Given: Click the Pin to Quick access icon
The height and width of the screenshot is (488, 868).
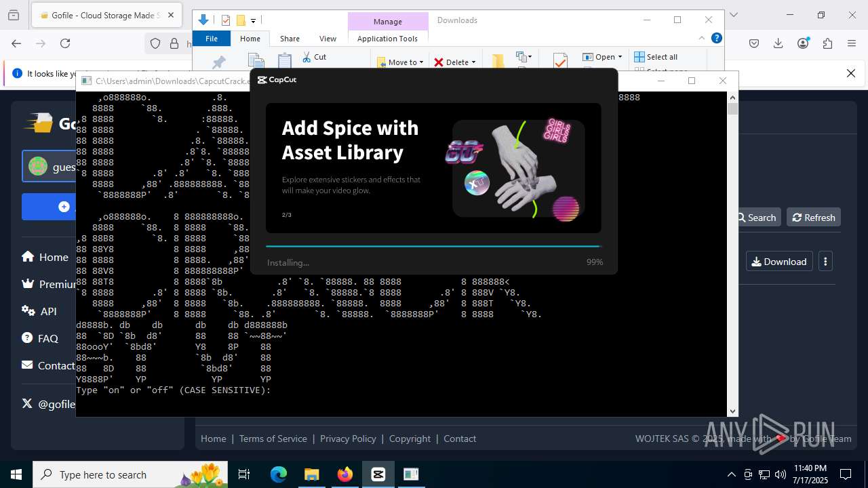Looking at the screenshot, I should (x=218, y=62).
